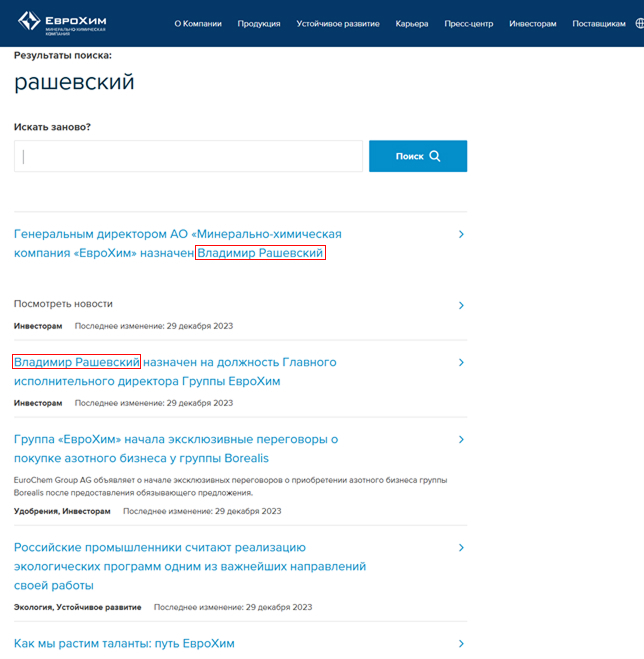
Task: Click chevron next to 'Генеральным директором' result
Action: tap(461, 234)
